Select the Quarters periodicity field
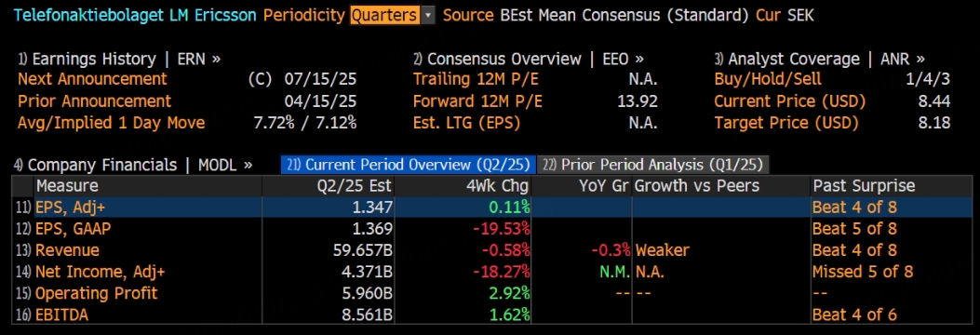The width and height of the screenshot is (980, 335). tap(385, 15)
